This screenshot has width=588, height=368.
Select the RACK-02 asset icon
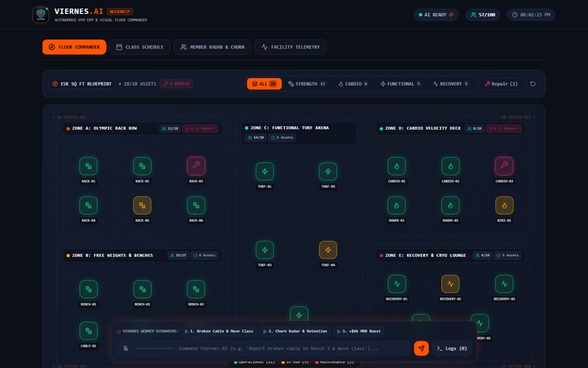coord(142,166)
